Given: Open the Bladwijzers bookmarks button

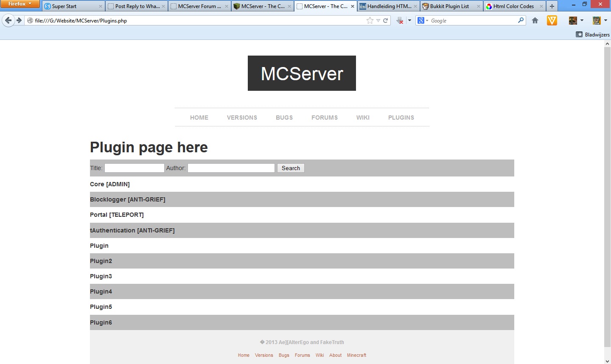Looking at the screenshot, I should (593, 35).
